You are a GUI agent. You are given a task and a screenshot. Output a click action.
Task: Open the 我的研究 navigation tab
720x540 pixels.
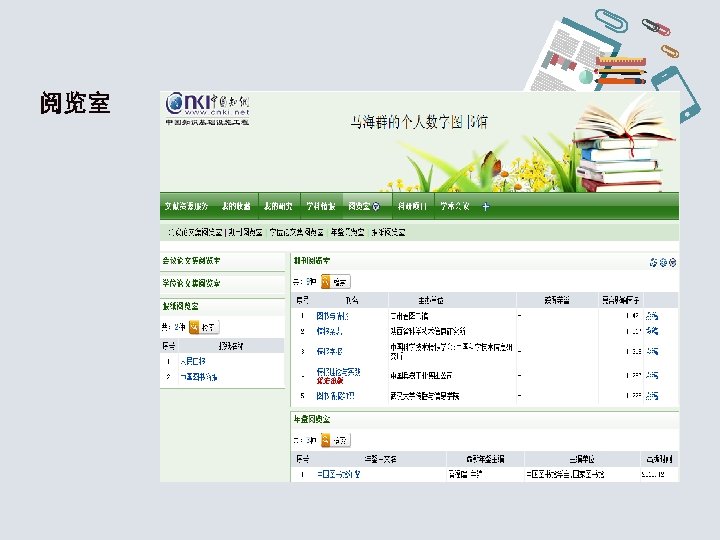coord(278,207)
